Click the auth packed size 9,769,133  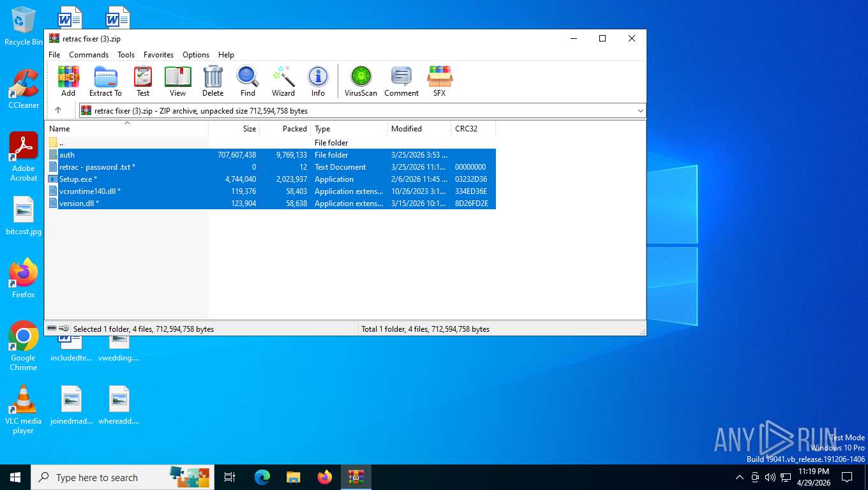pyautogui.click(x=292, y=155)
